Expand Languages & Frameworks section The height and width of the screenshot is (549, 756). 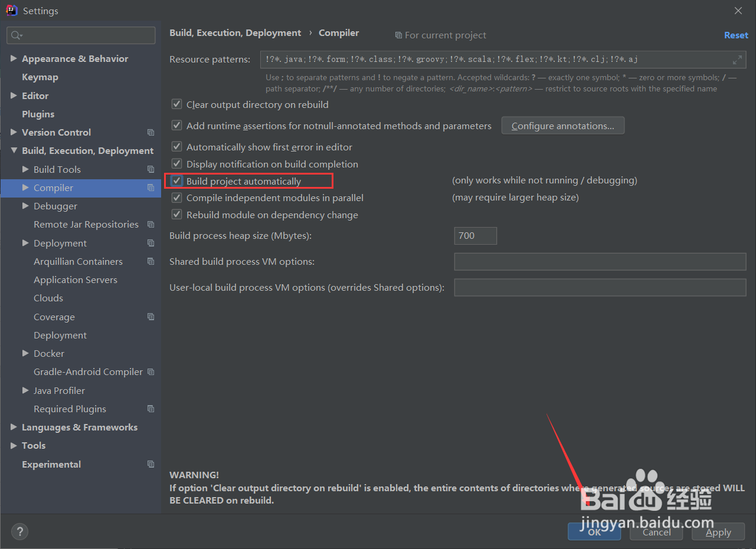pos(14,427)
